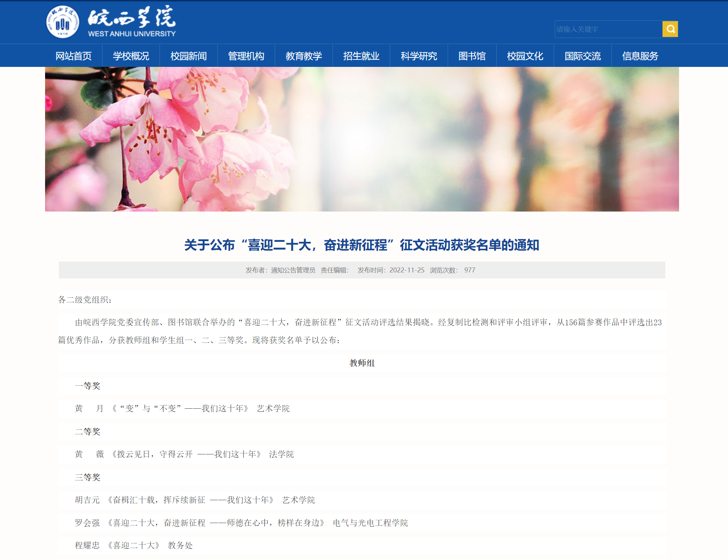
Task: Click the West Anhui University round emblem
Action: point(63,22)
